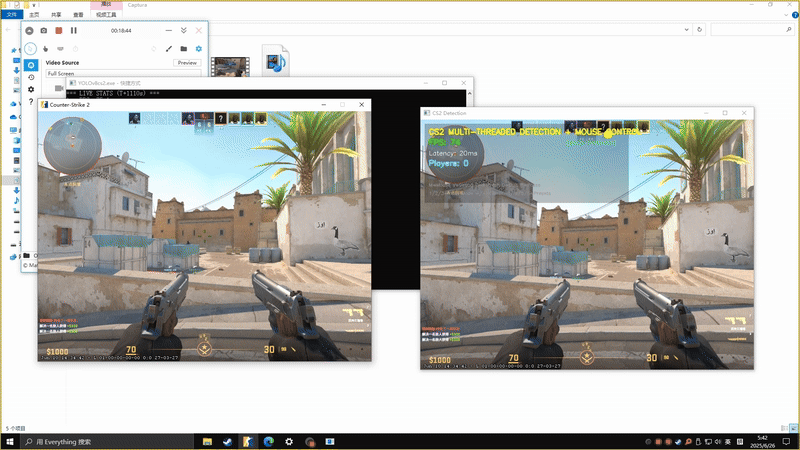The width and height of the screenshot is (800, 450).
Task: Refresh the Explorer folder view
Action: (x=699, y=30)
